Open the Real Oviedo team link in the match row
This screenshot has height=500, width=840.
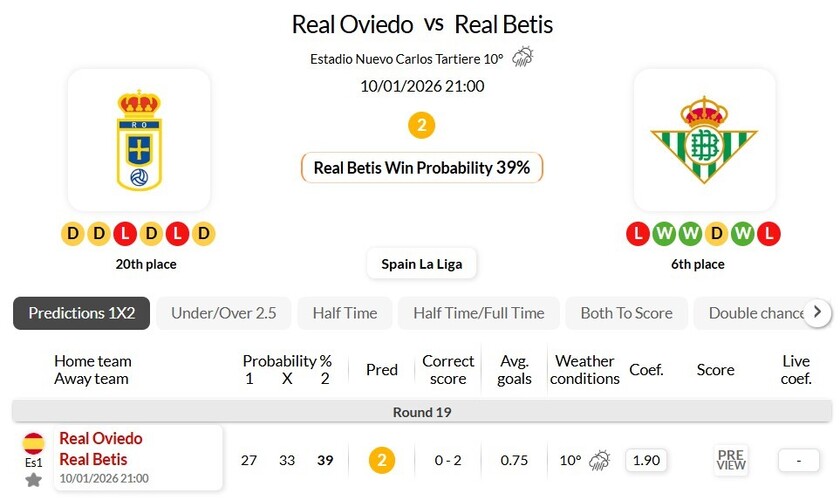[101, 438]
